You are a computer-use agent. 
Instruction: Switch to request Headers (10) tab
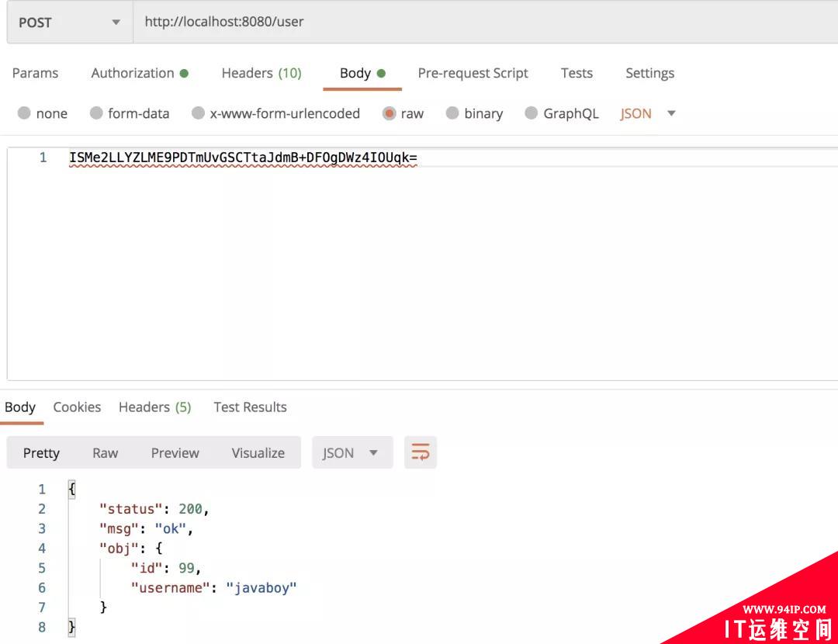(261, 73)
